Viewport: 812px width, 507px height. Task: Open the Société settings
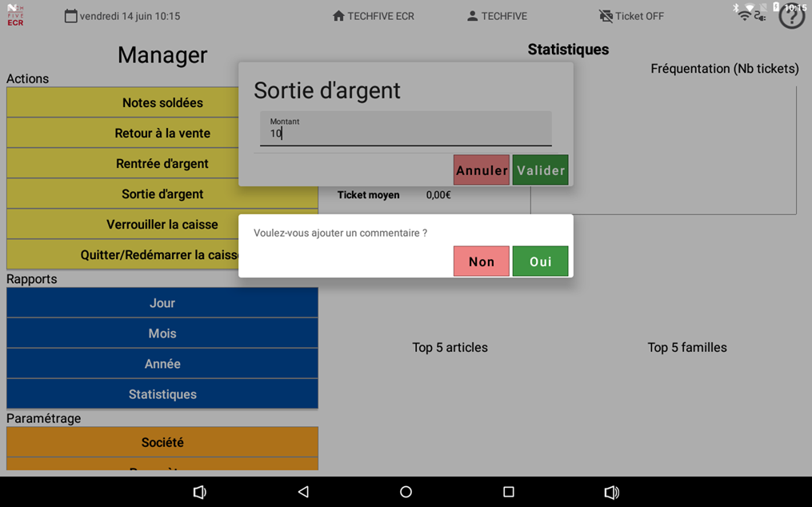pyautogui.click(x=162, y=442)
